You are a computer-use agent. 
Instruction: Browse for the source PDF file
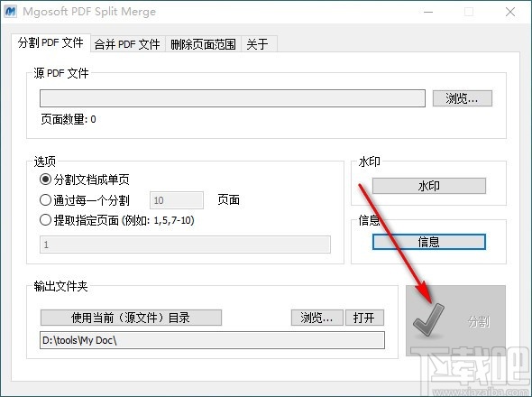point(462,98)
